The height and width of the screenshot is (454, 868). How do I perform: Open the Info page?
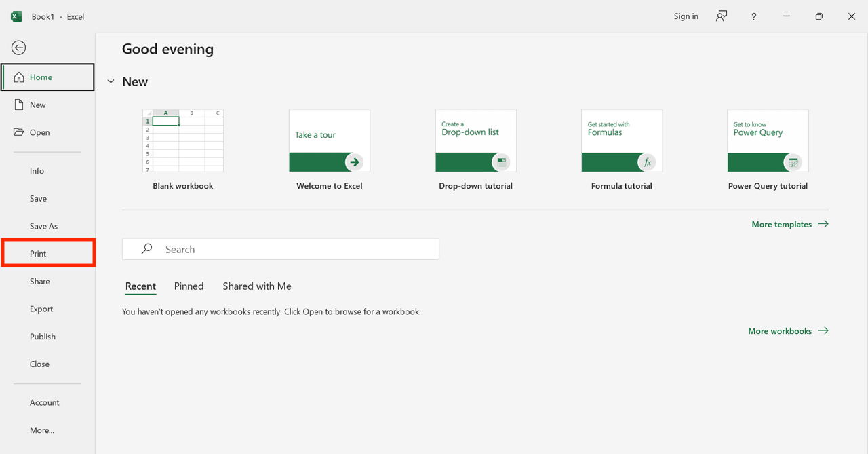(47, 171)
